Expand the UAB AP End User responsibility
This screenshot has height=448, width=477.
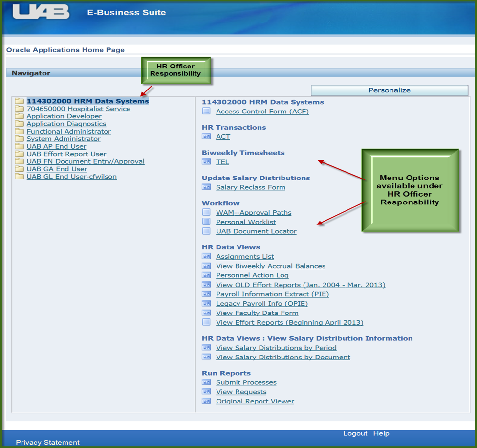point(56,146)
